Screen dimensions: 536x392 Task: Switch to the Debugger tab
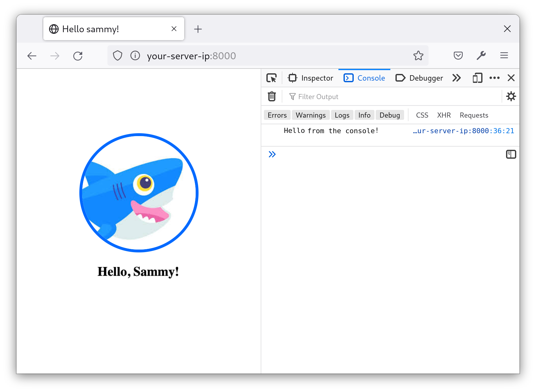[x=419, y=78]
